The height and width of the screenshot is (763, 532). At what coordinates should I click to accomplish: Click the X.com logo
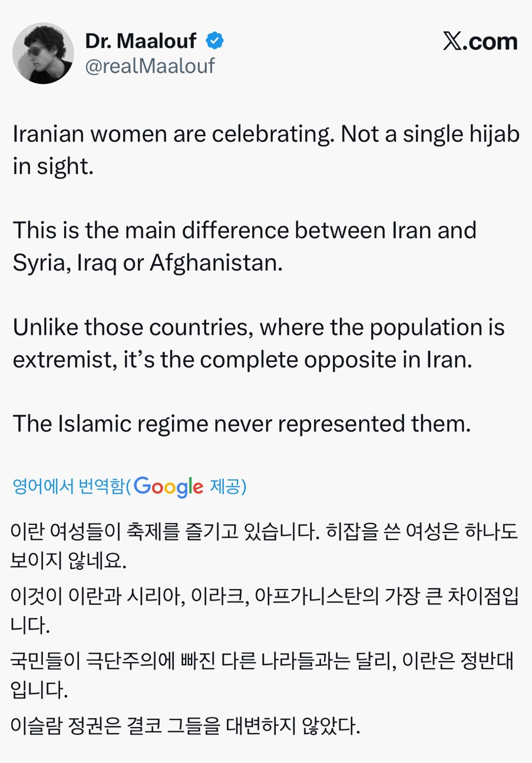coord(480,42)
